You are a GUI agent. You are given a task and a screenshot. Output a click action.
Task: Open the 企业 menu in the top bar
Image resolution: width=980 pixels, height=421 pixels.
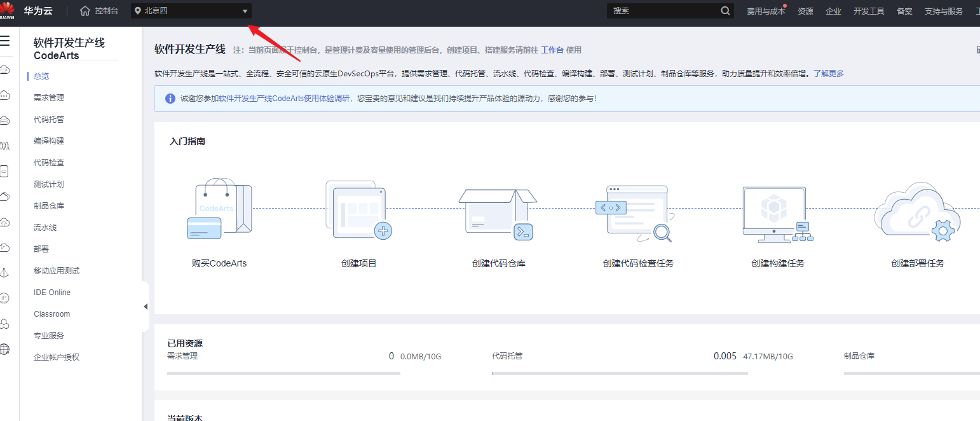tap(833, 11)
